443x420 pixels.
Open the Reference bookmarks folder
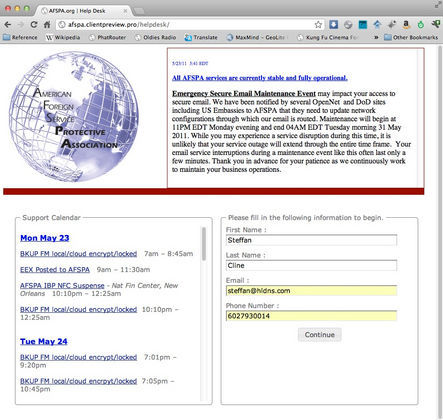pos(20,37)
